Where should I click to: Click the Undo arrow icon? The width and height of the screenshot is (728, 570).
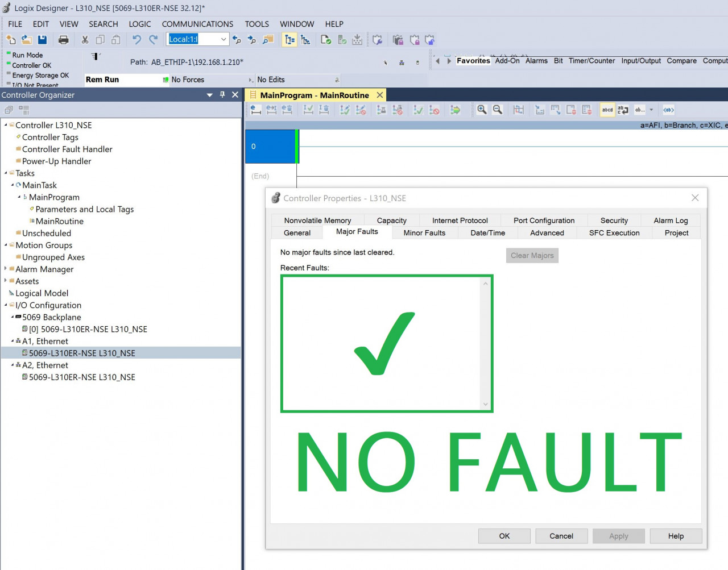click(x=136, y=39)
